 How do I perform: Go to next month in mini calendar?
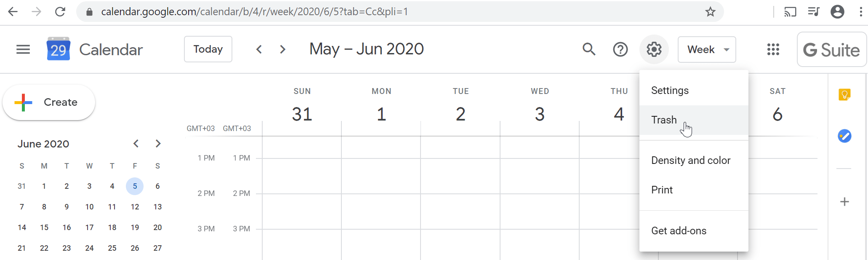click(158, 143)
